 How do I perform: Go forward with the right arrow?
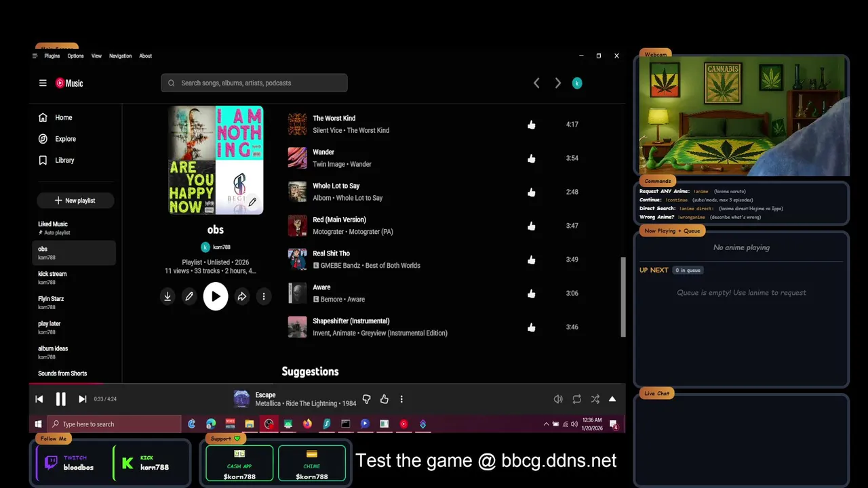coord(558,83)
